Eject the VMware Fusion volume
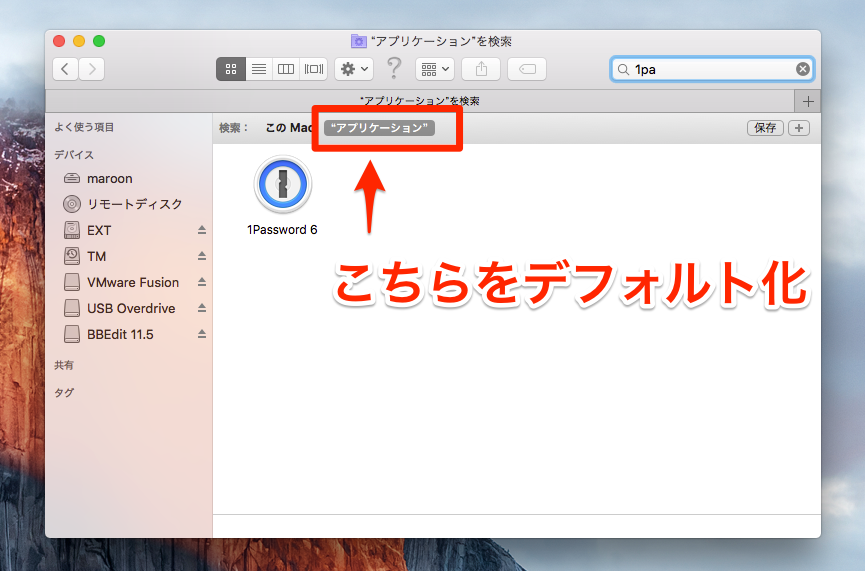This screenshot has width=865, height=571. point(202,282)
